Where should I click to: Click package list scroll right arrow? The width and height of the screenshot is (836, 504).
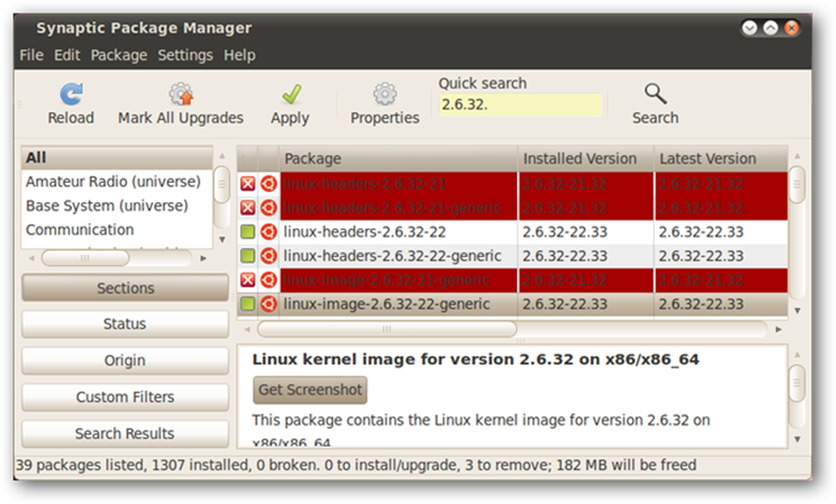click(778, 330)
